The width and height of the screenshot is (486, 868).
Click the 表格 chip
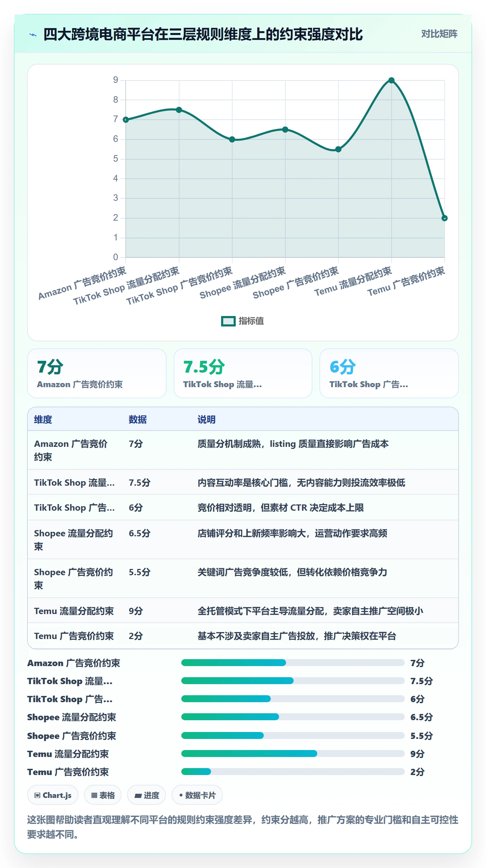pyautogui.click(x=103, y=795)
